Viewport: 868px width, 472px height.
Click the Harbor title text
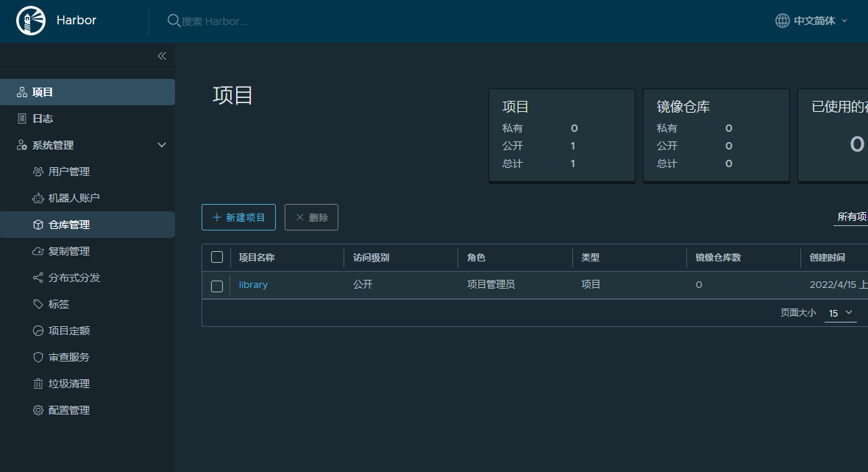[77, 21]
